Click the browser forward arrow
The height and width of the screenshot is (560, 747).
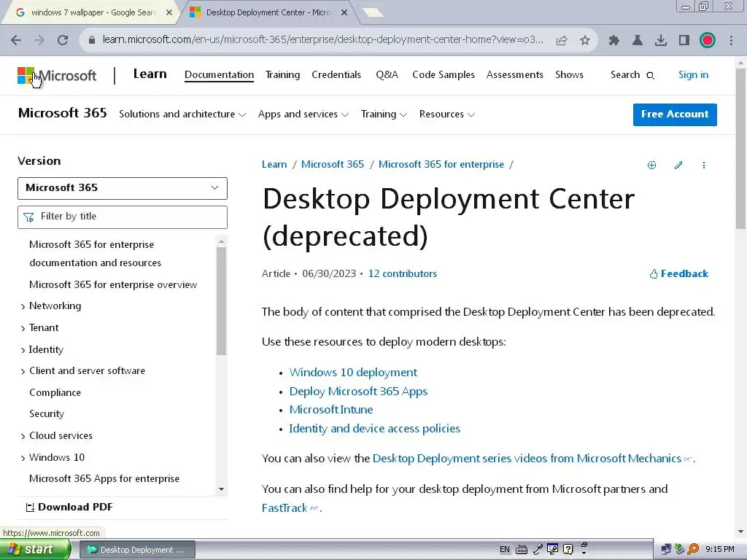[39, 40]
